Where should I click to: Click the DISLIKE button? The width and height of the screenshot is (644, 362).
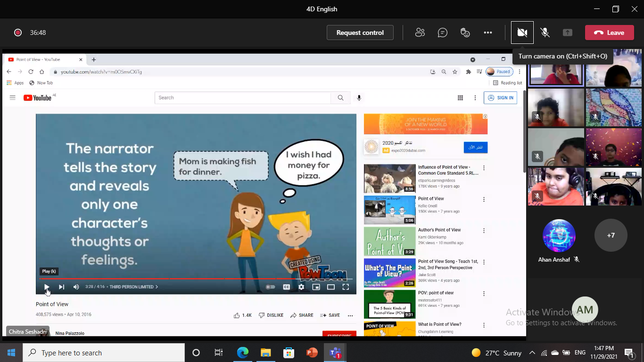271,315
